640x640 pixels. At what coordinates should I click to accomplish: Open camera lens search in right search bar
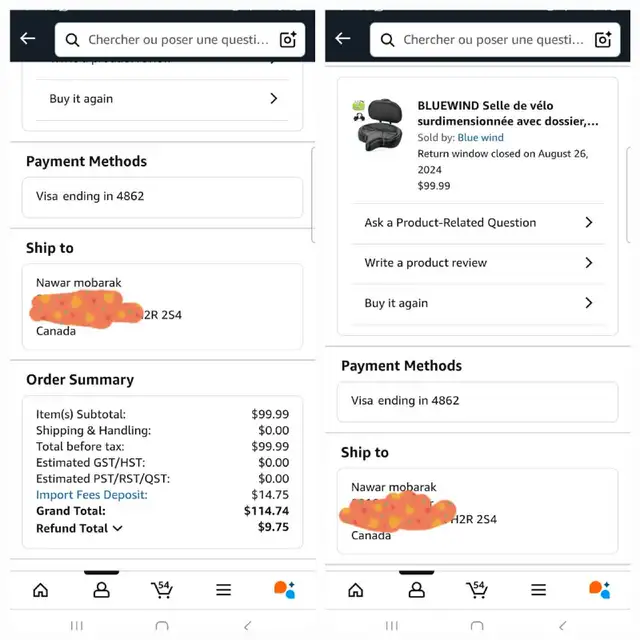[603, 40]
